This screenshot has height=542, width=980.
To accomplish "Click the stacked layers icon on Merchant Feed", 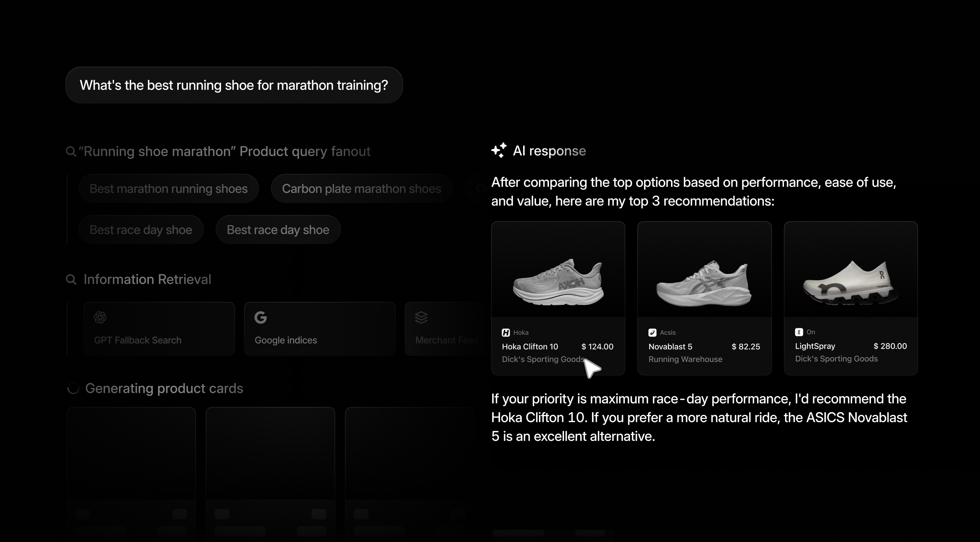I will 421,317.
